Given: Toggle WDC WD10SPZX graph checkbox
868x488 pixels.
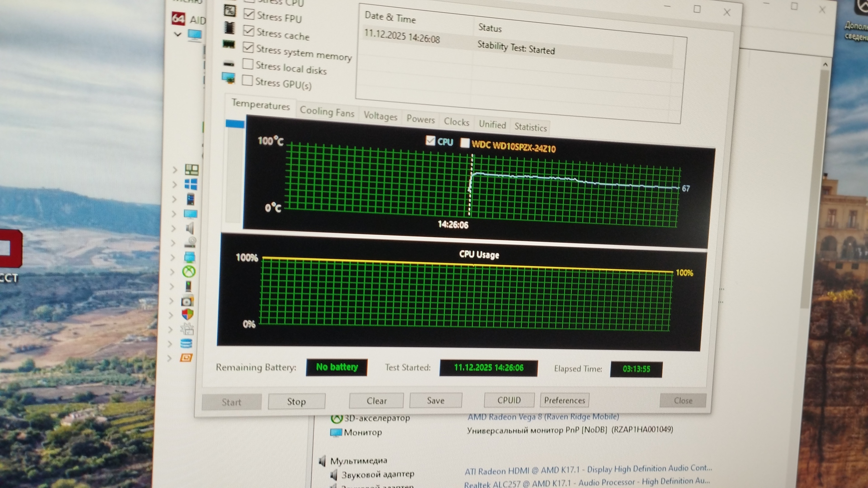Looking at the screenshot, I should (464, 143).
